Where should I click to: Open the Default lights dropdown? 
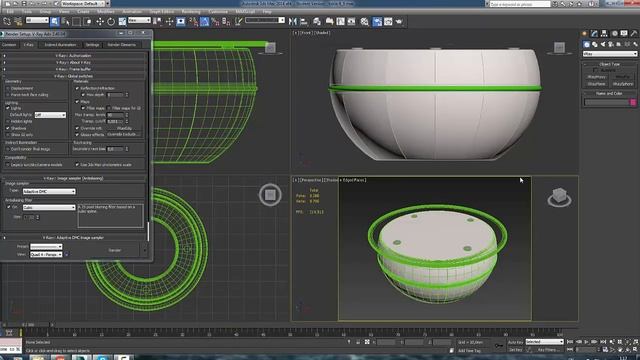point(50,115)
